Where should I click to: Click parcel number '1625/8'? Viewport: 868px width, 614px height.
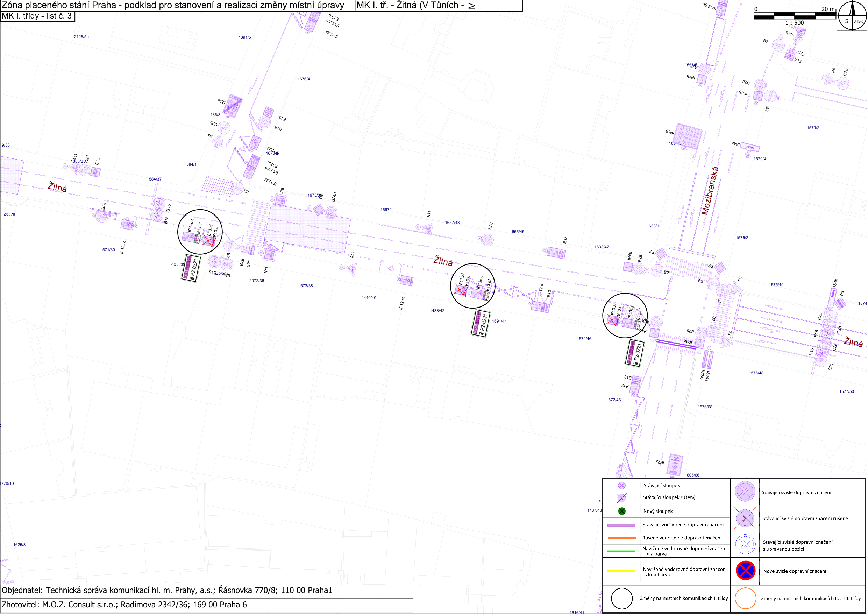[19, 545]
